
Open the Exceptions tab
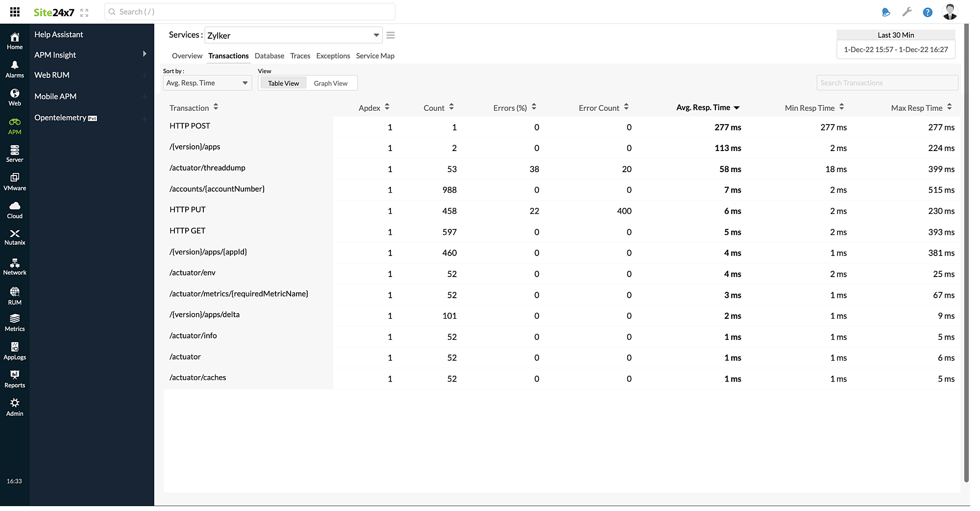point(333,56)
